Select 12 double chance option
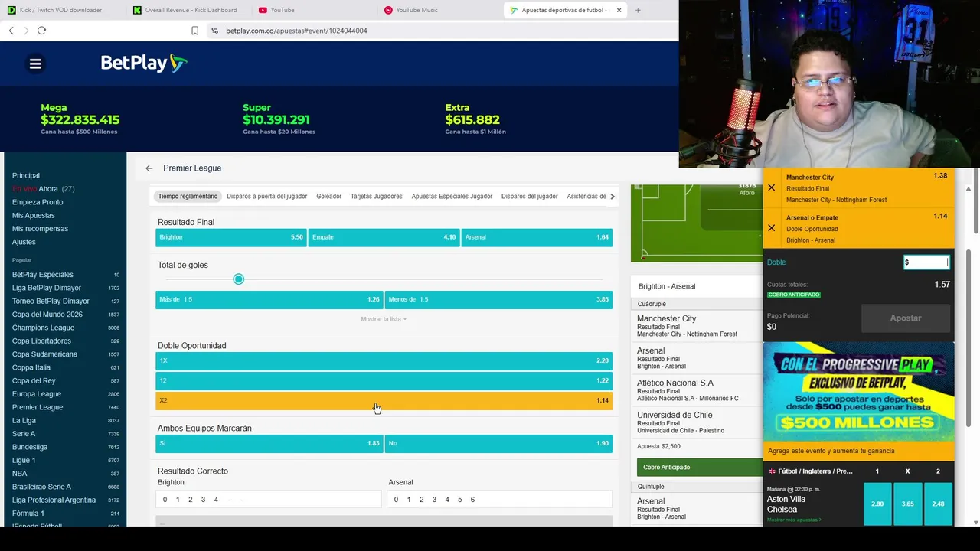The image size is (980, 551). click(x=384, y=380)
